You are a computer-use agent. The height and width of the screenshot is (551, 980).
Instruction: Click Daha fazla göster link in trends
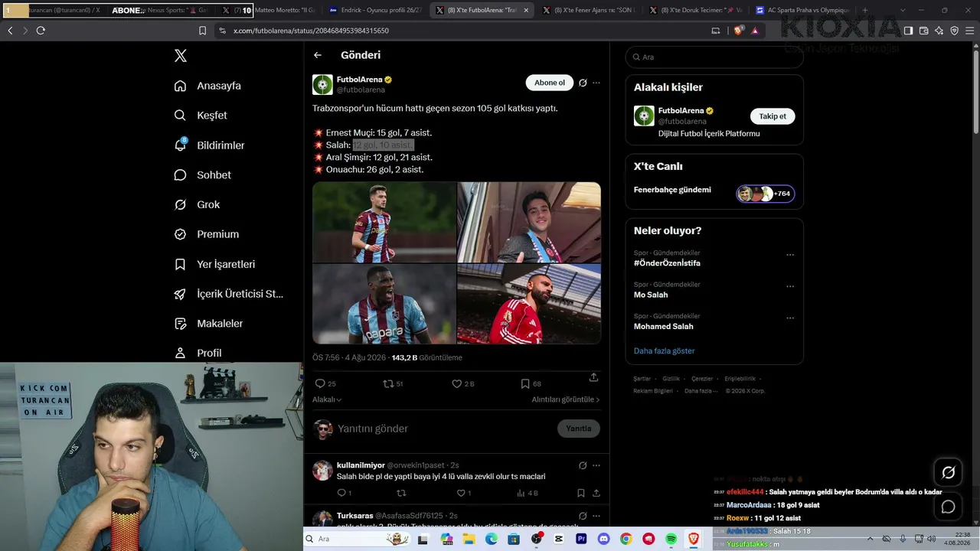665,350
